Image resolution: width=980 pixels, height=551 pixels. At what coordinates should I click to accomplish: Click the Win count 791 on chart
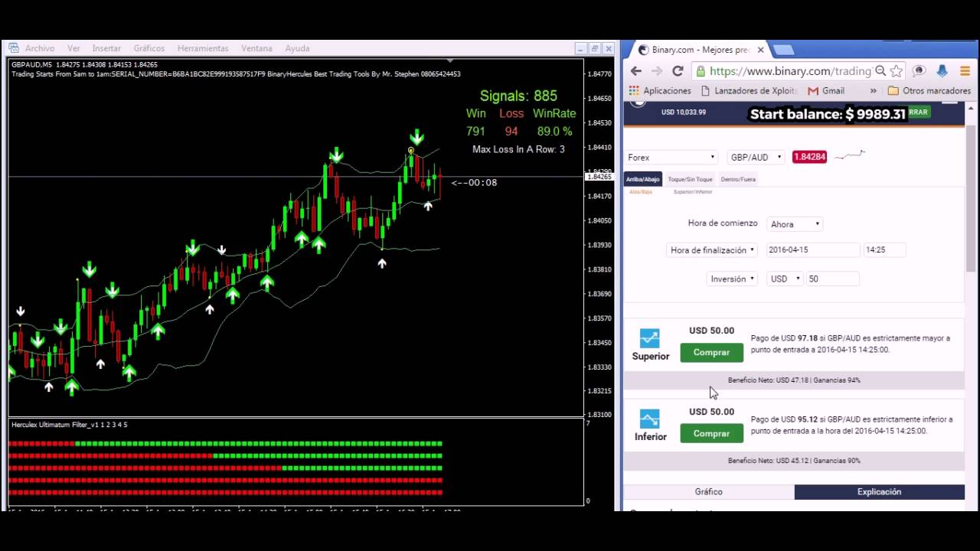pyautogui.click(x=475, y=132)
